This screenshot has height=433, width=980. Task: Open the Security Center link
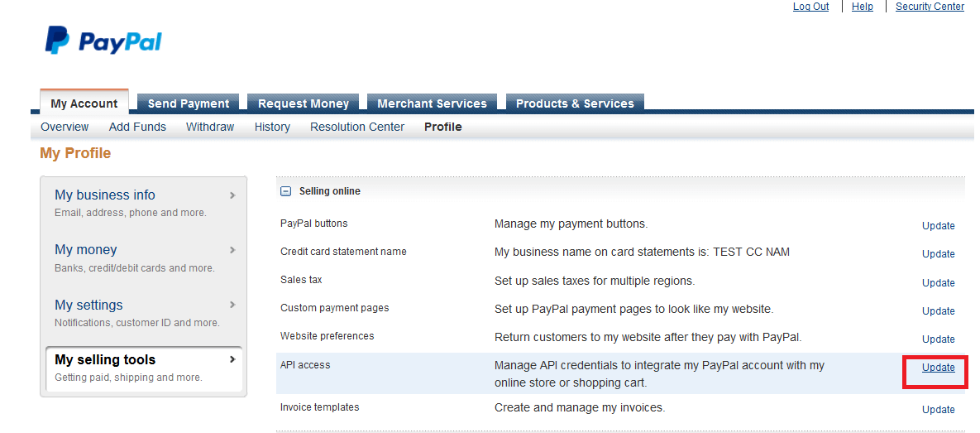coord(930,7)
